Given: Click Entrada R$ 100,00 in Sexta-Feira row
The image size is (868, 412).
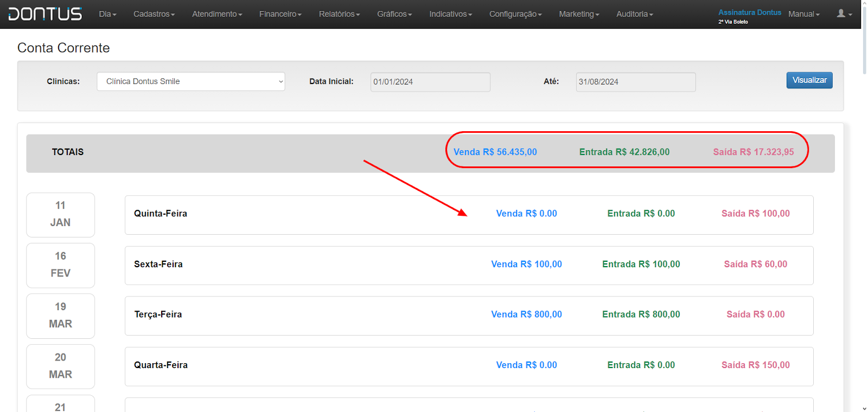Looking at the screenshot, I should click(x=641, y=264).
